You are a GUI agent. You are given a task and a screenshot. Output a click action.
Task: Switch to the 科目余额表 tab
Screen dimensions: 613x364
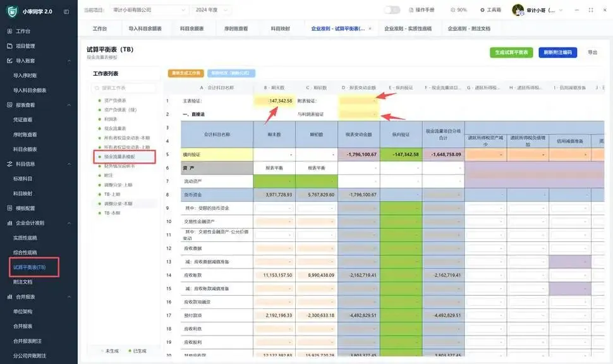[191, 28]
